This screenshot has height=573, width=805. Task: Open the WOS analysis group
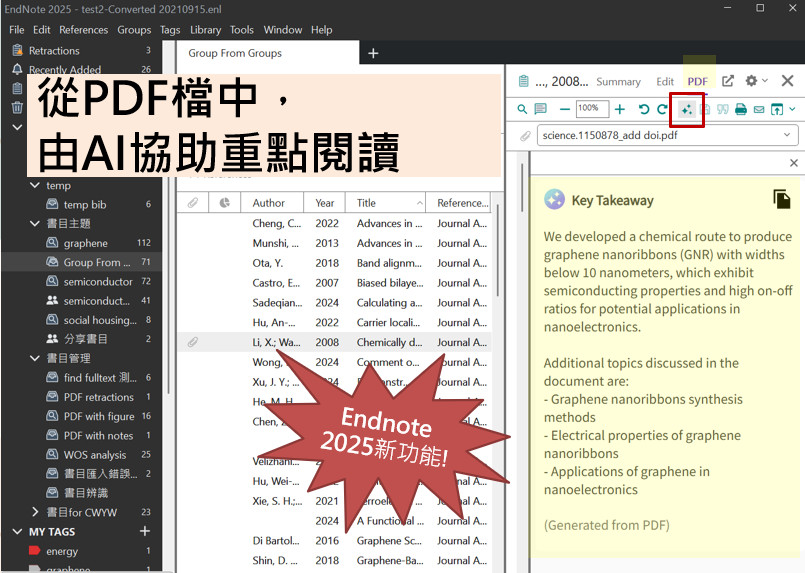tap(94, 455)
